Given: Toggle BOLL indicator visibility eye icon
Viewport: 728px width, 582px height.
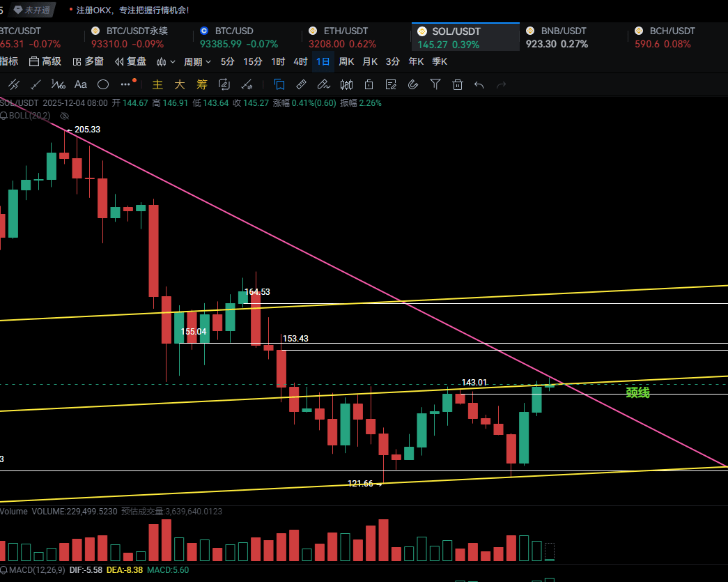Looking at the screenshot, I should click(x=65, y=116).
